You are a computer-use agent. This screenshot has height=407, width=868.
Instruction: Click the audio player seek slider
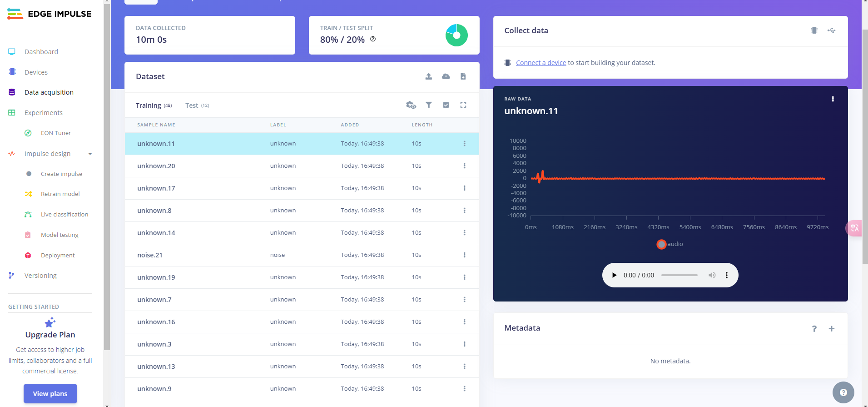679,275
